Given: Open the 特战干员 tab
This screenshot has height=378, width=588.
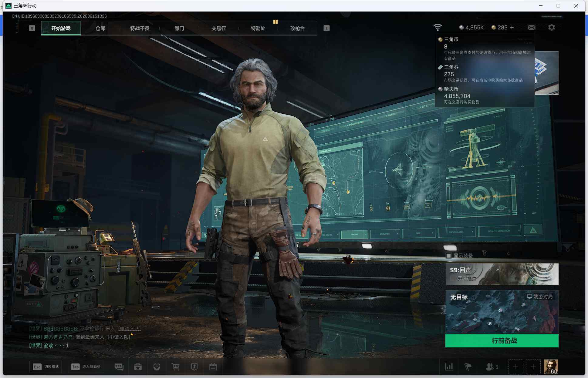Looking at the screenshot, I should [140, 28].
